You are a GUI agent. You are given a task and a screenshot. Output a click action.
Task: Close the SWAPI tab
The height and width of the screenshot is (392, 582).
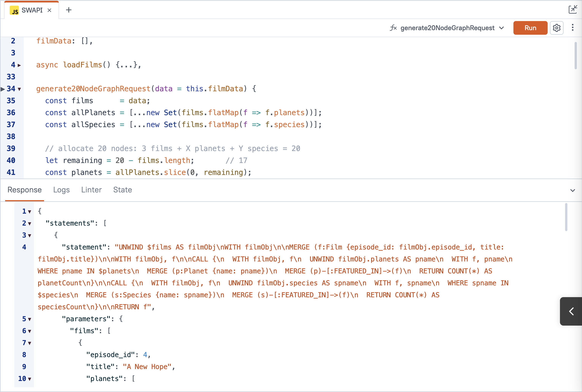point(50,10)
